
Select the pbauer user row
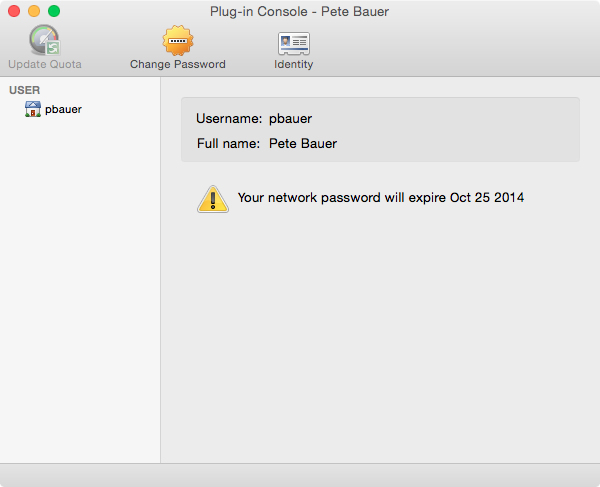point(80,109)
